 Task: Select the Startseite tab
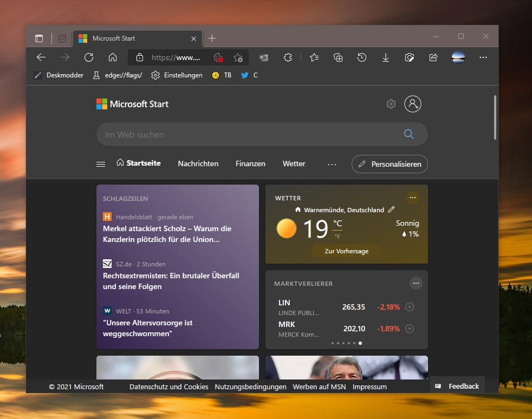click(x=139, y=163)
